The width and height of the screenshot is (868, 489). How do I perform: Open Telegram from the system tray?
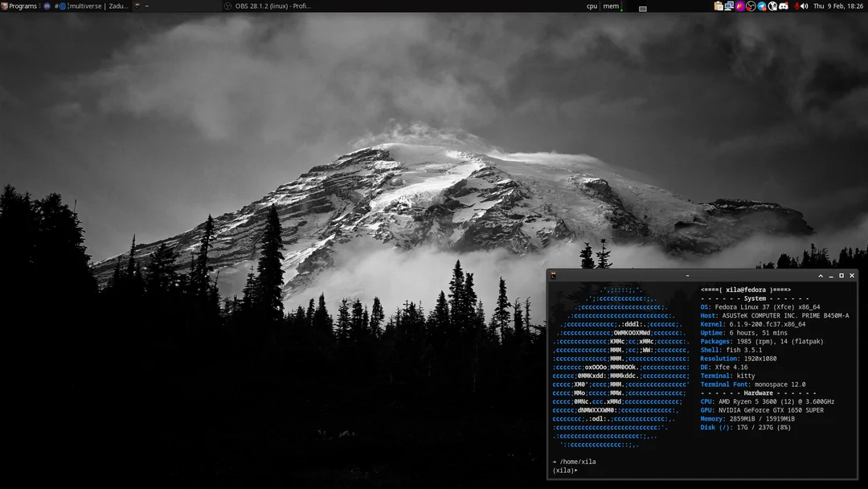(x=760, y=5)
